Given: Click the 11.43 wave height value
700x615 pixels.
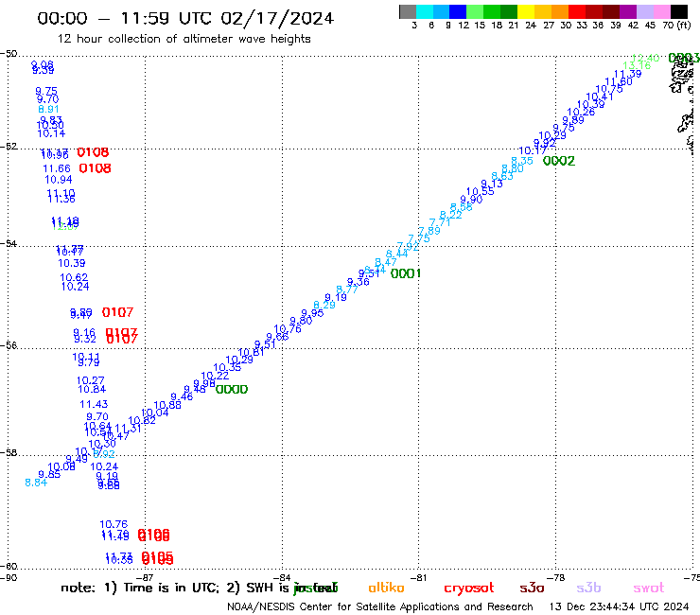Looking at the screenshot, I should [x=94, y=404].
